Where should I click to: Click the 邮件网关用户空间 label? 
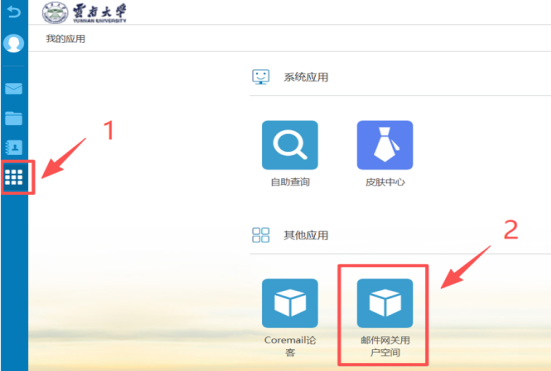[x=385, y=346]
